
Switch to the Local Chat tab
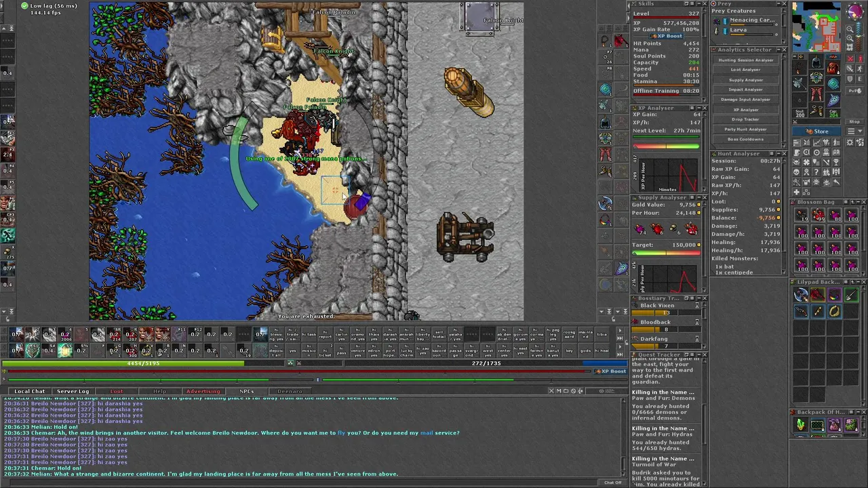pyautogui.click(x=30, y=391)
